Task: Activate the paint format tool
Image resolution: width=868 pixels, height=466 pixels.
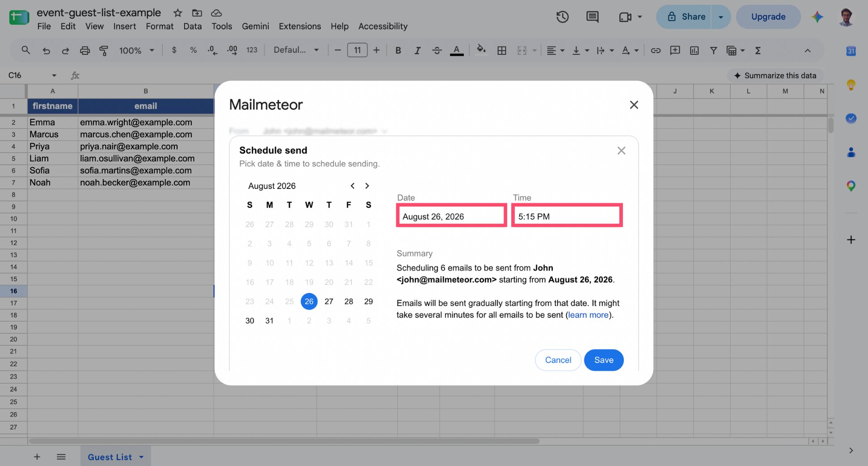Action: click(104, 50)
